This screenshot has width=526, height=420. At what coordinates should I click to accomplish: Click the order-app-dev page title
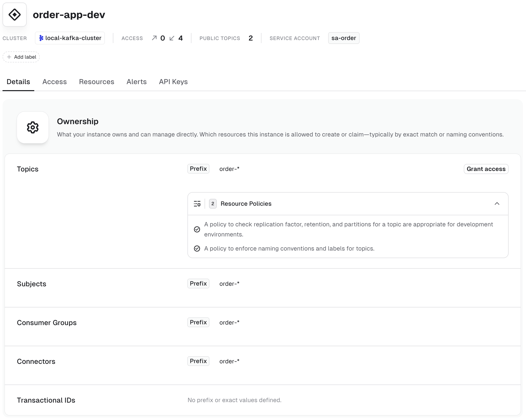(69, 15)
